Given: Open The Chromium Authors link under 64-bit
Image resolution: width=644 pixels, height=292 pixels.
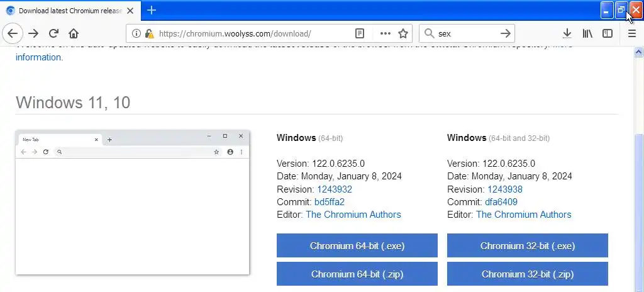Looking at the screenshot, I should (353, 215).
